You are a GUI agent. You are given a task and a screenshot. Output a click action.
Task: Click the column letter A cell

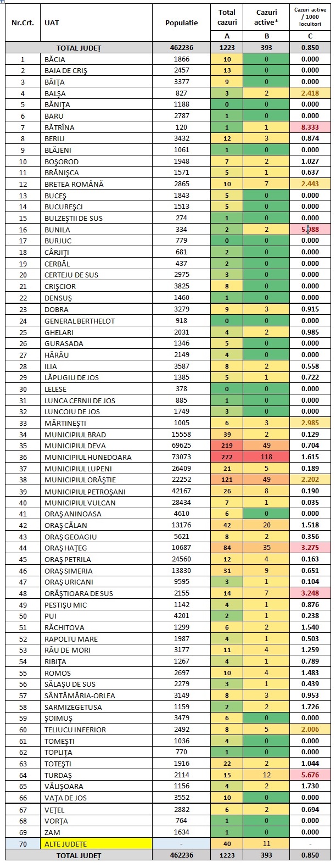[x=227, y=36]
